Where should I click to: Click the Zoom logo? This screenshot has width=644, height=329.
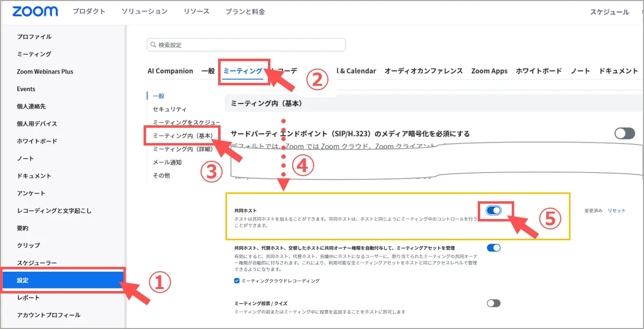click(35, 11)
